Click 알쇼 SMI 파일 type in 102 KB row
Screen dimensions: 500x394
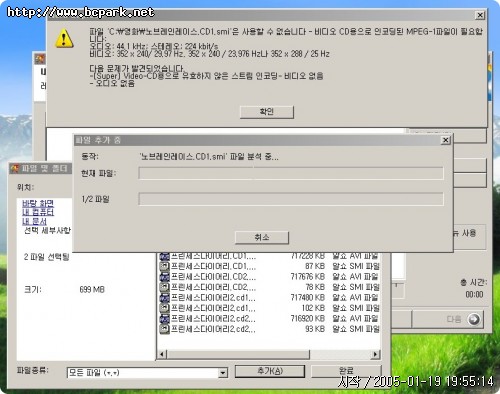356,308
